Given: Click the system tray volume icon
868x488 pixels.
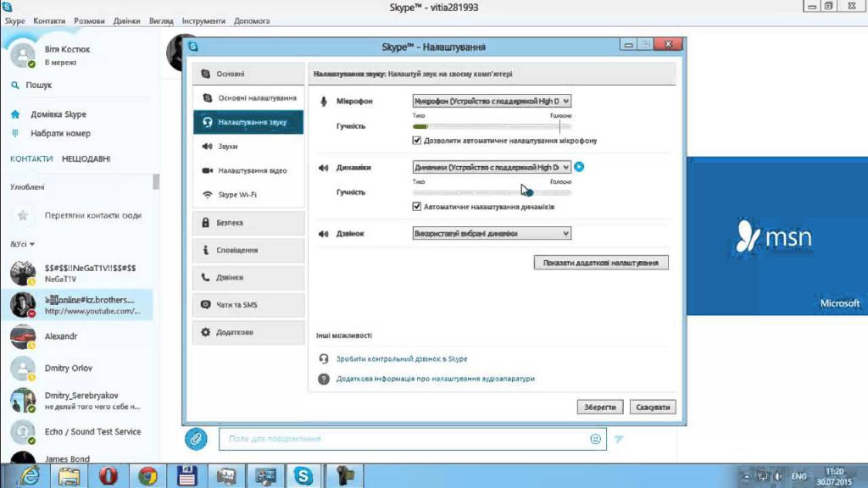Looking at the screenshot, I should (x=778, y=476).
